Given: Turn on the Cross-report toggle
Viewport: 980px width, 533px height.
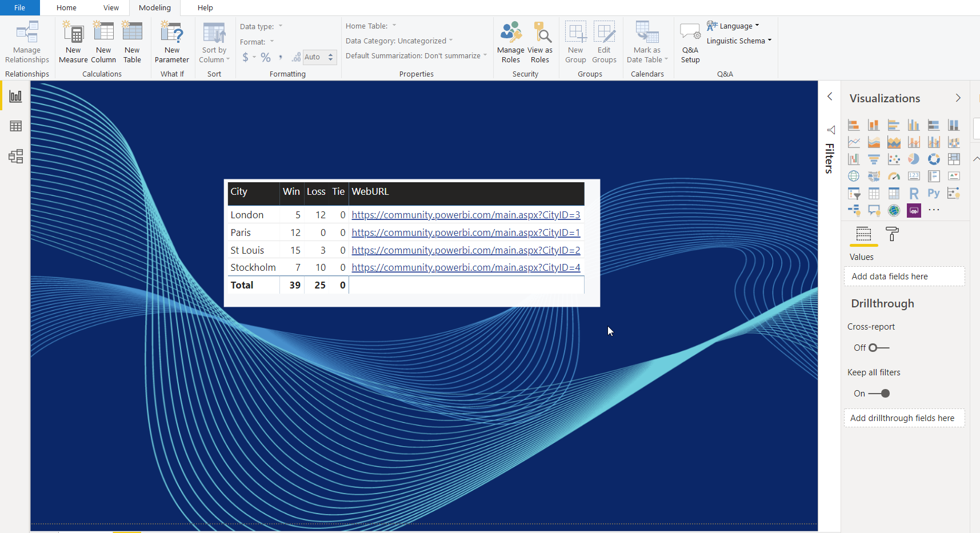Looking at the screenshot, I should 878,348.
